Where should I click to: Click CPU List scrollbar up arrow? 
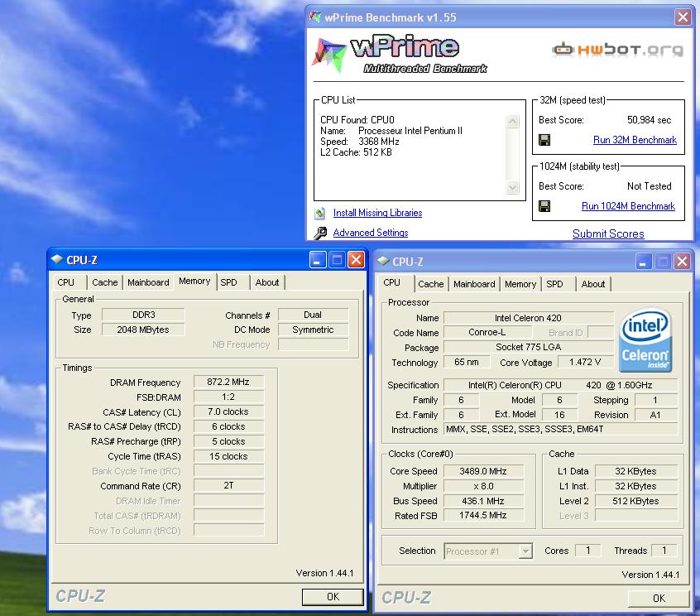point(512,122)
